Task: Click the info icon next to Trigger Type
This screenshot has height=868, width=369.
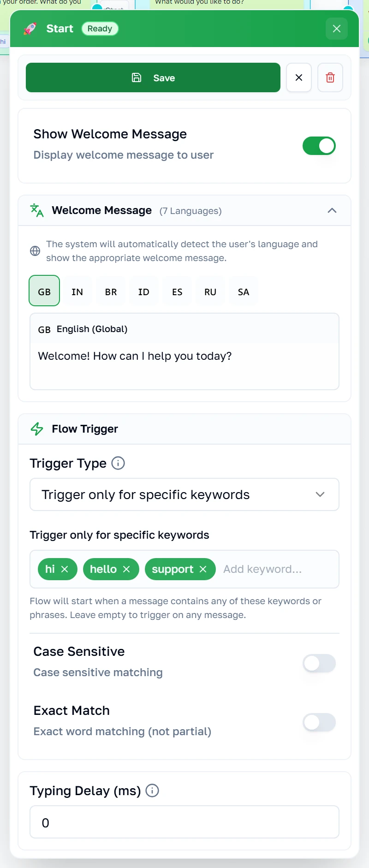Action: pos(118,463)
